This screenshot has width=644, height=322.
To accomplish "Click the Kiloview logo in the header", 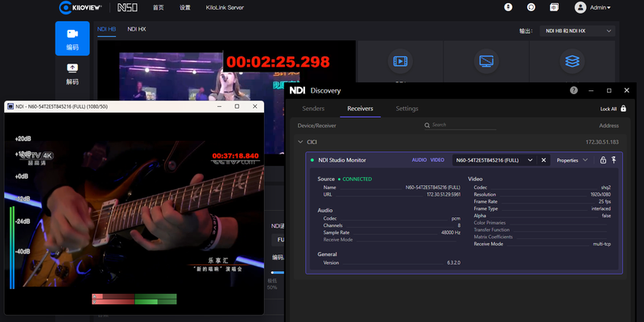I will click(x=80, y=7).
